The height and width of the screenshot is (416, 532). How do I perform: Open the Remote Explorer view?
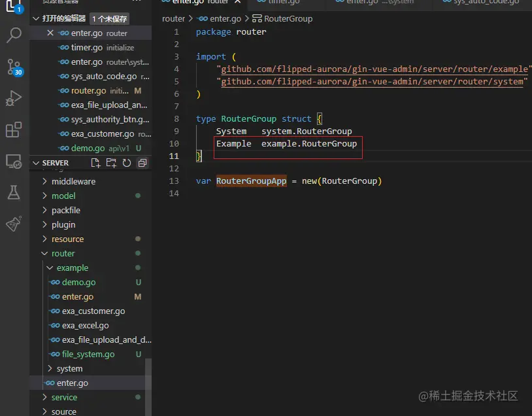(14, 162)
